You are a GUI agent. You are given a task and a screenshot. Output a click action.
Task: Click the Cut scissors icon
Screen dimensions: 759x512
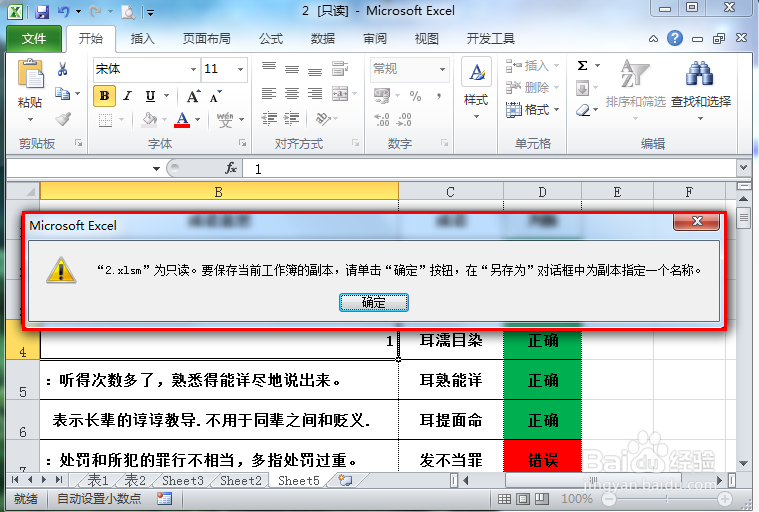point(62,69)
